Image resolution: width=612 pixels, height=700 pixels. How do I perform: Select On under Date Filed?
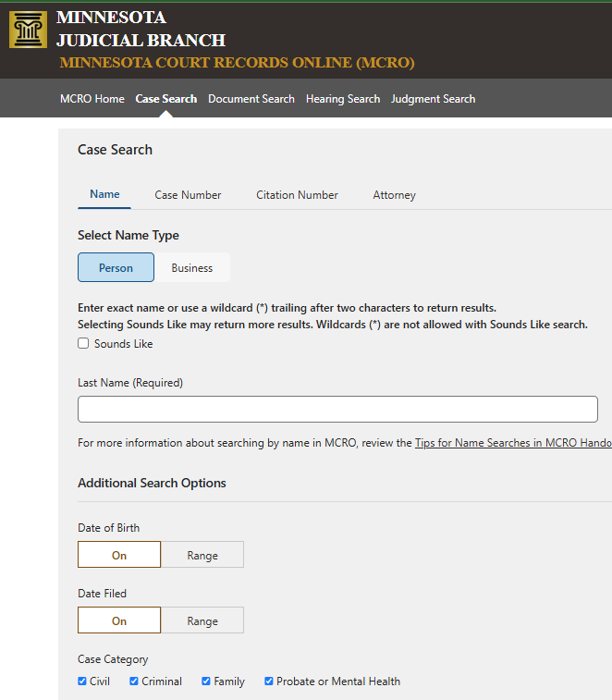(119, 620)
